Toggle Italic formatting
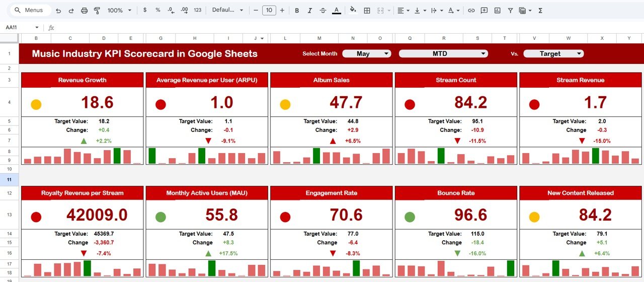The width and height of the screenshot is (644, 282). pos(310,11)
